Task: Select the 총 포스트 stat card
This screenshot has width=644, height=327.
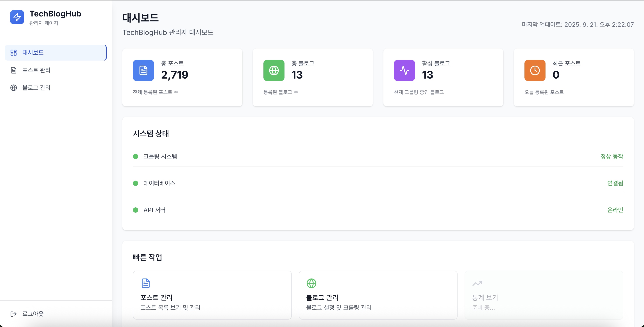Action: click(x=182, y=77)
